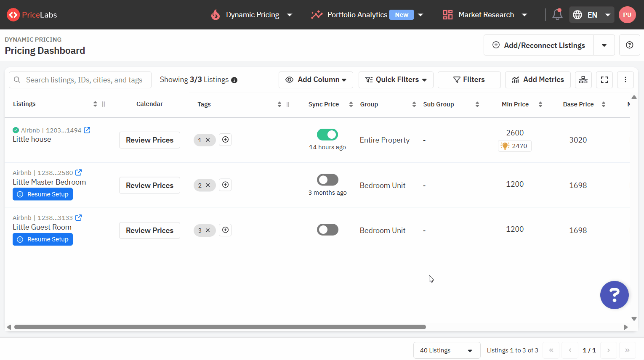Click the Add Metrics button

tap(538, 79)
